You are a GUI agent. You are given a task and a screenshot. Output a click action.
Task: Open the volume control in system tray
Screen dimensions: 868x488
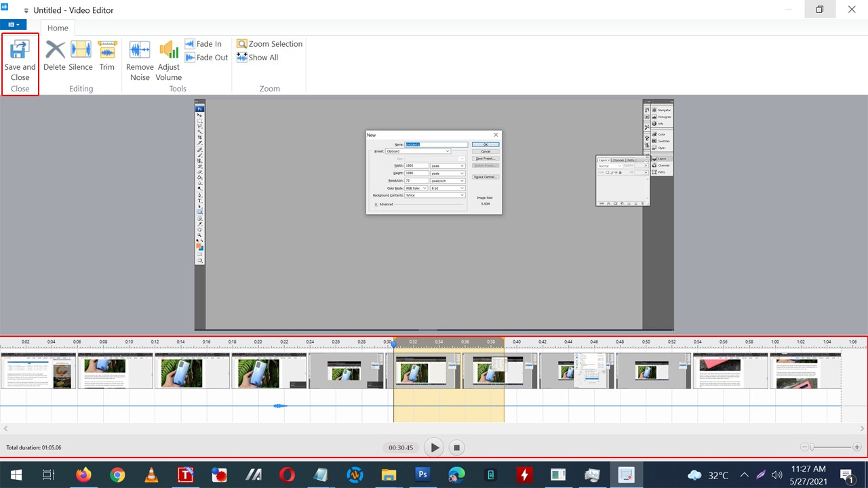(777, 475)
